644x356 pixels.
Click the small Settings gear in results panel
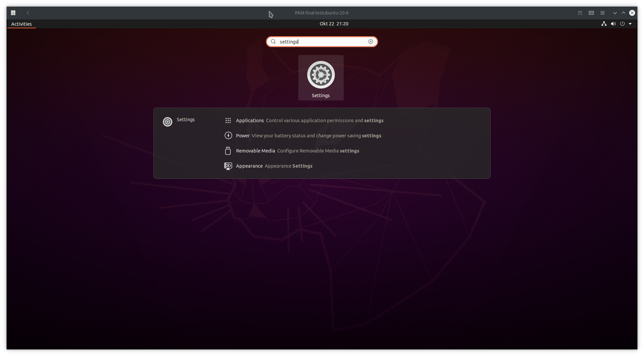tap(168, 122)
